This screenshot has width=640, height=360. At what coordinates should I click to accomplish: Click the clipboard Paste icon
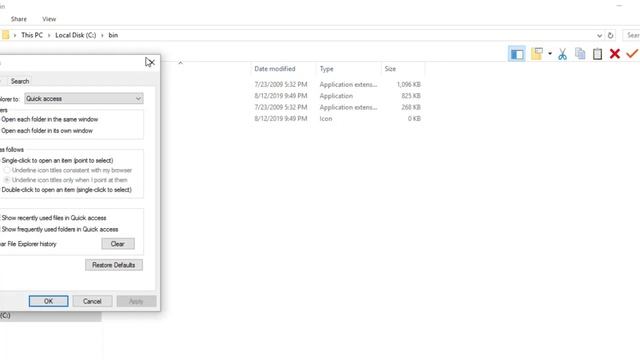pos(597,54)
